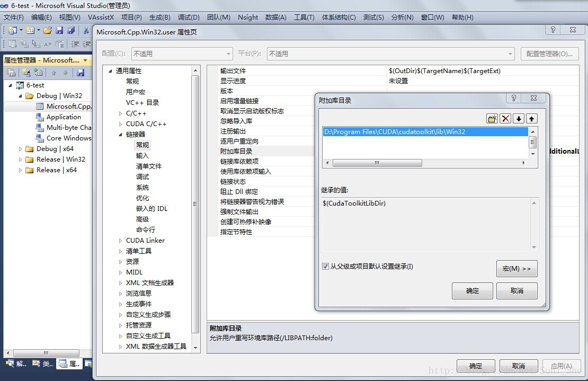Expand the Debug | x64 folder
This screenshot has height=381, width=588.
tap(20, 149)
